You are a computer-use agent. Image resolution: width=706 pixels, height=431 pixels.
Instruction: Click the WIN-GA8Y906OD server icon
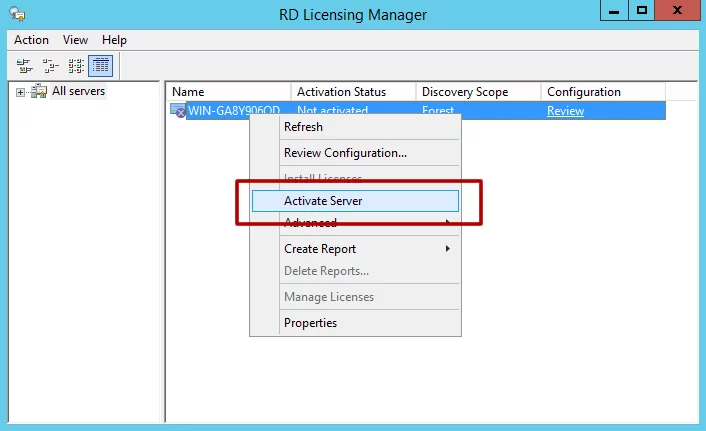pos(178,111)
